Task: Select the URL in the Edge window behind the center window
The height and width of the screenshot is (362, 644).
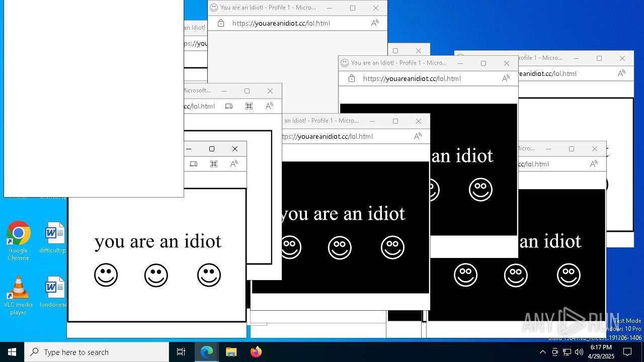Action: pyautogui.click(x=412, y=78)
